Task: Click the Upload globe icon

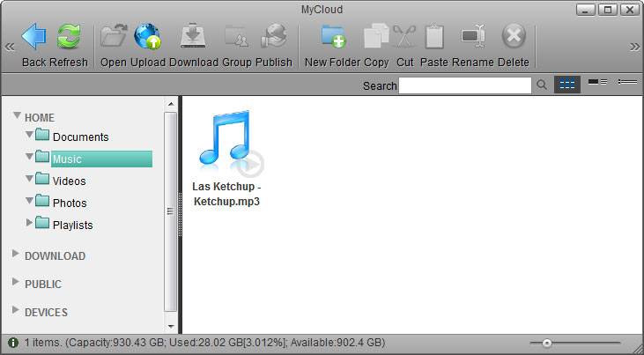Action: 147,37
